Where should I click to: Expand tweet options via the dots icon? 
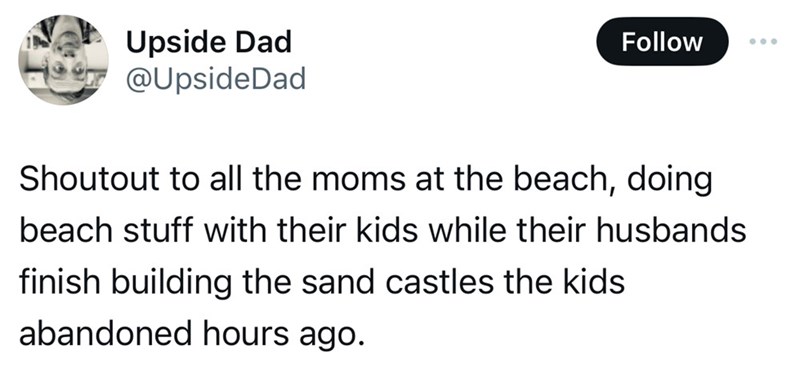pyautogui.click(x=764, y=42)
